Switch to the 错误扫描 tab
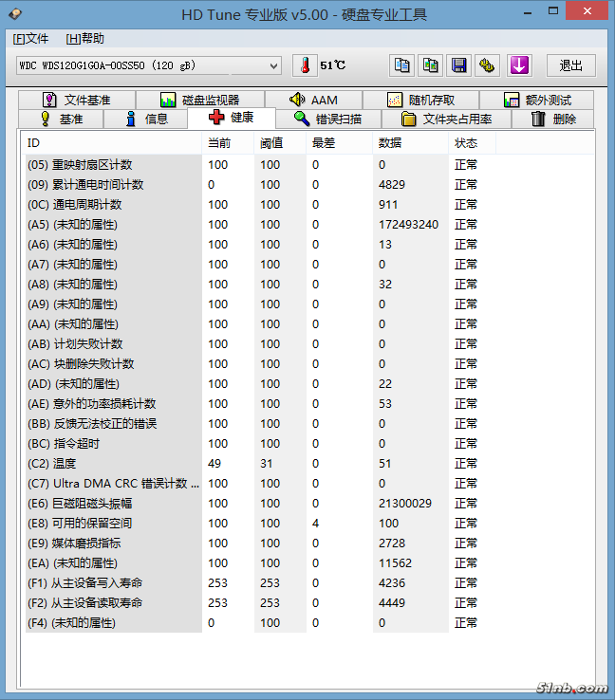Image resolution: width=615 pixels, height=700 pixels. [x=327, y=119]
